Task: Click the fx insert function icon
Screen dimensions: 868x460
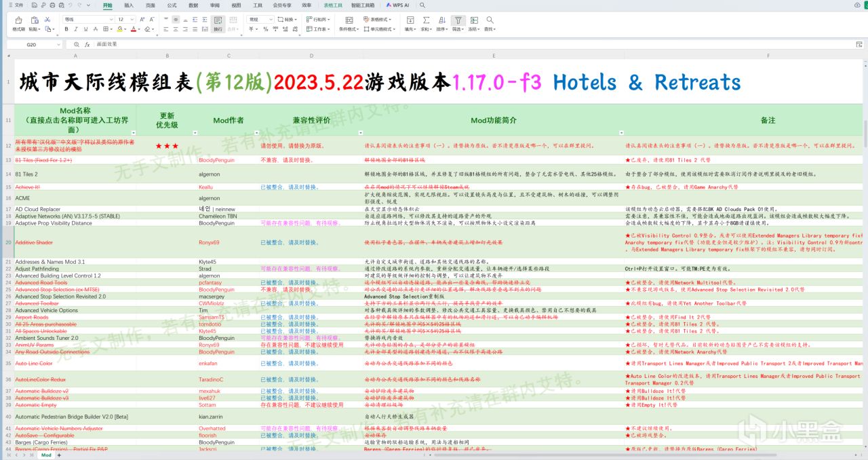Action: [x=87, y=44]
